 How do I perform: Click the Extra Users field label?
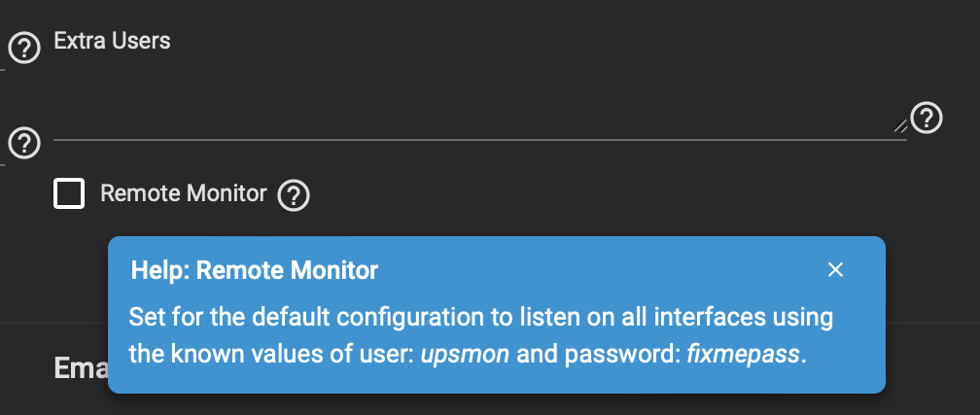point(112,41)
